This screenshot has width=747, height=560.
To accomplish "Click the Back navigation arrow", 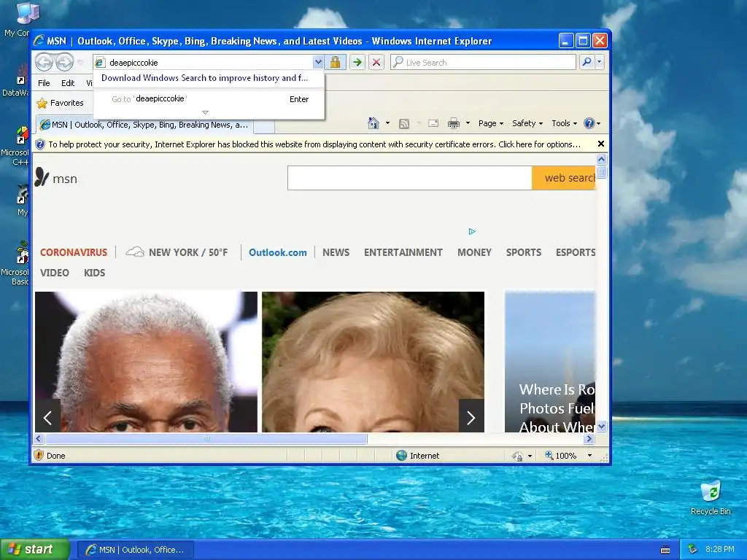I will (x=44, y=62).
